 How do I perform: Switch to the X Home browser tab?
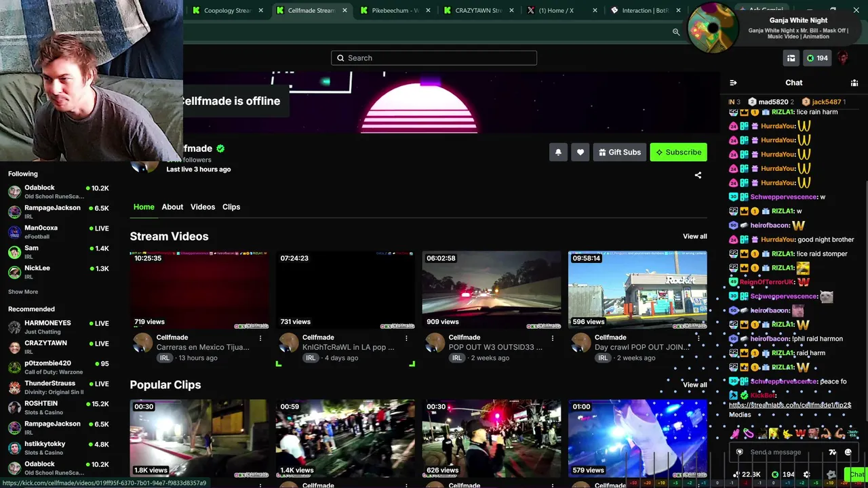click(562, 11)
